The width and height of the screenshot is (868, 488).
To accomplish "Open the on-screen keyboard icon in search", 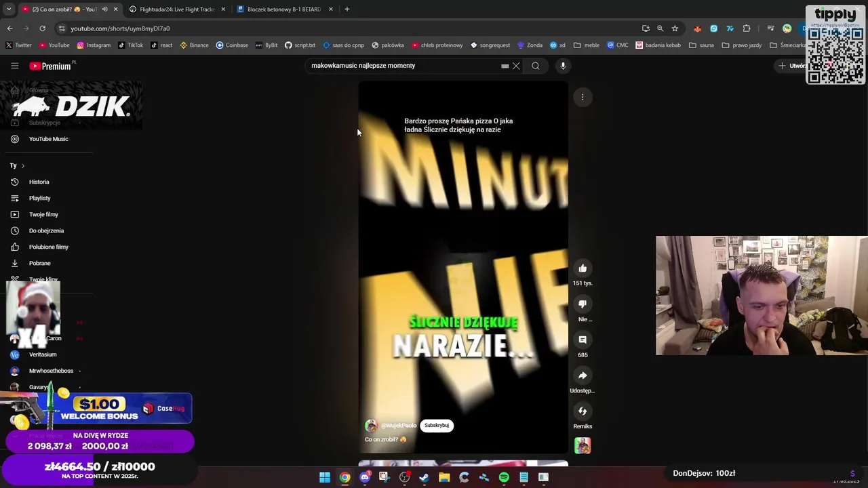I will [505, 66].
